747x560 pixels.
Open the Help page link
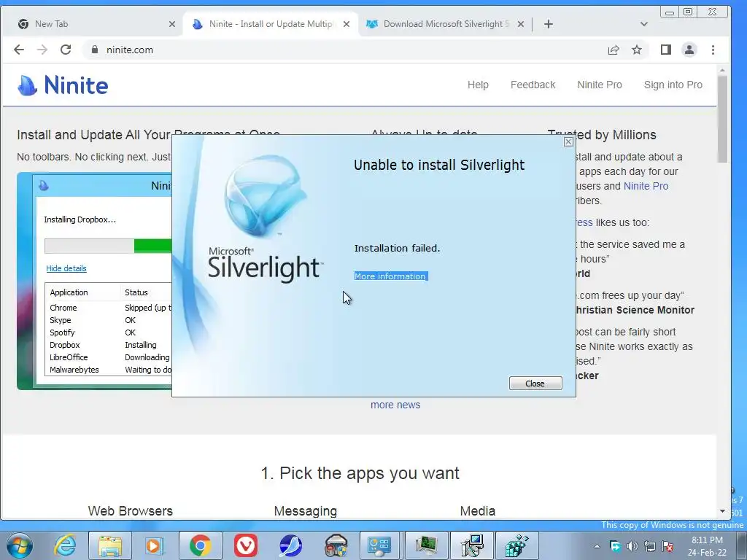(478, 85)
